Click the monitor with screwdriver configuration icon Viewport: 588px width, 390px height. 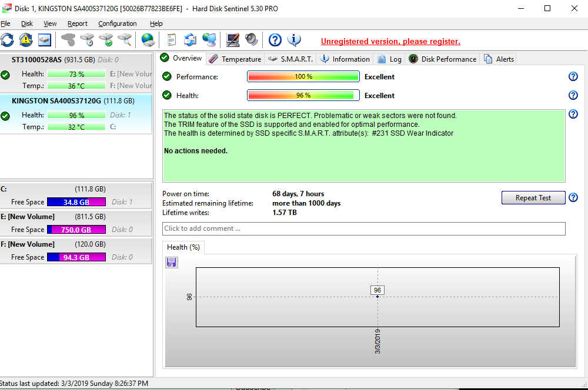tap(232, 40)
